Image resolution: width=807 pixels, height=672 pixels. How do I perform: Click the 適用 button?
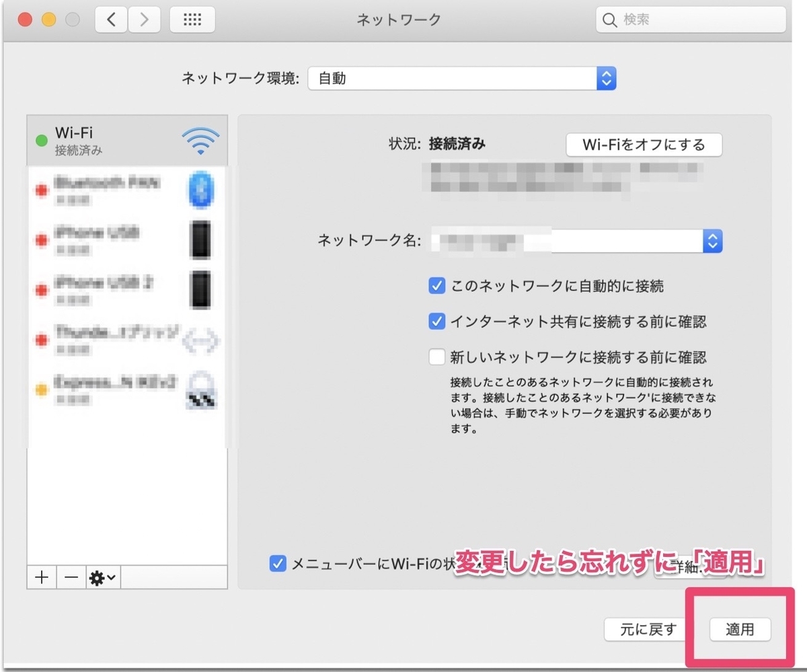(740, 630)
